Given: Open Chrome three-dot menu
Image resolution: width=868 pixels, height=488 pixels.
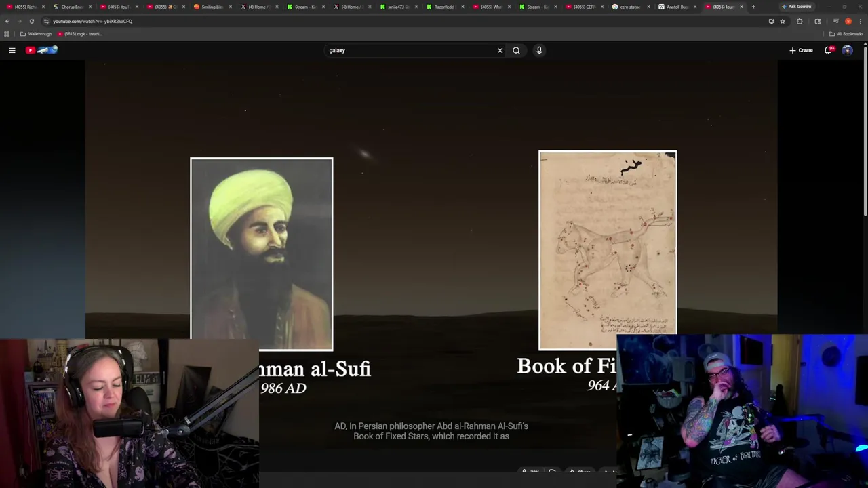Looking at the screenshot, I should [x=860, y=21].
